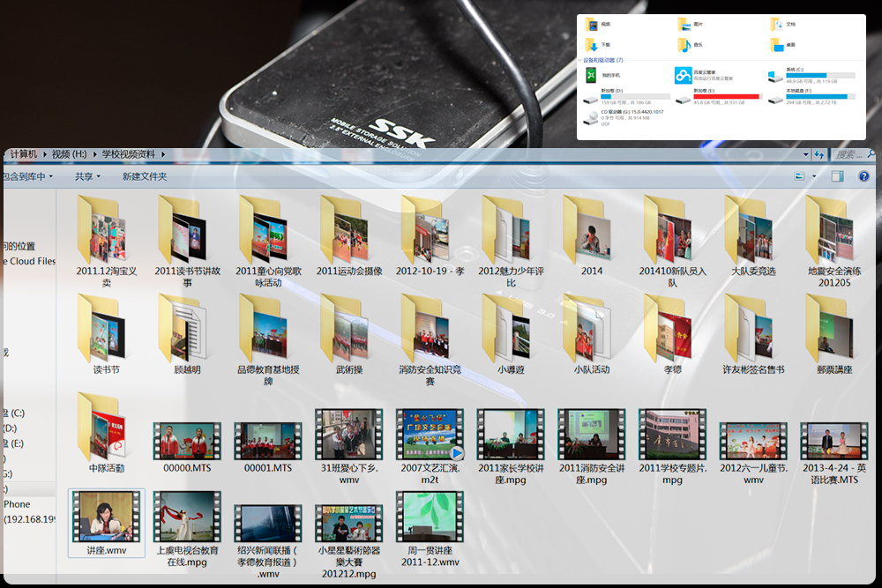
Task: Click the refresh icon beside address bar
Action: 819,154
